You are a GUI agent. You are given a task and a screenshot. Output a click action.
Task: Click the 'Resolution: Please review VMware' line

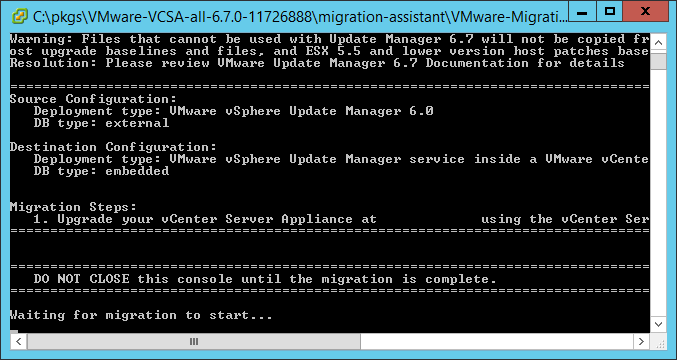(317, 63)
